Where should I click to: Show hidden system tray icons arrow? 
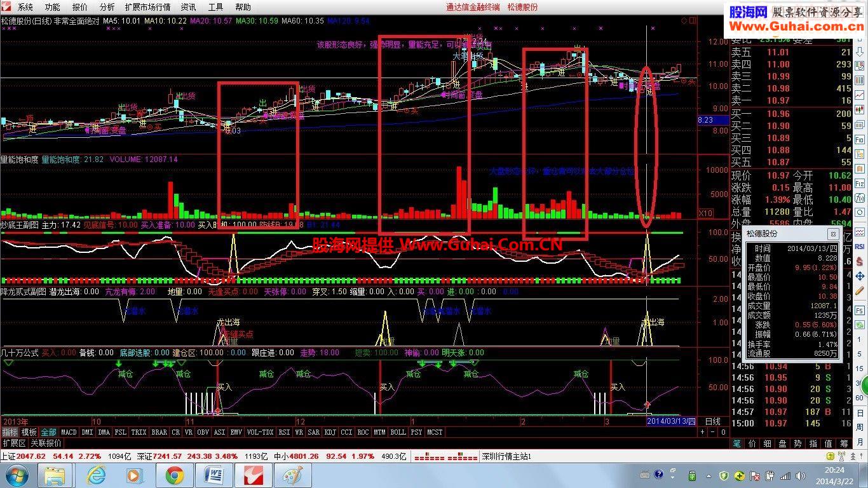[709, 476]
